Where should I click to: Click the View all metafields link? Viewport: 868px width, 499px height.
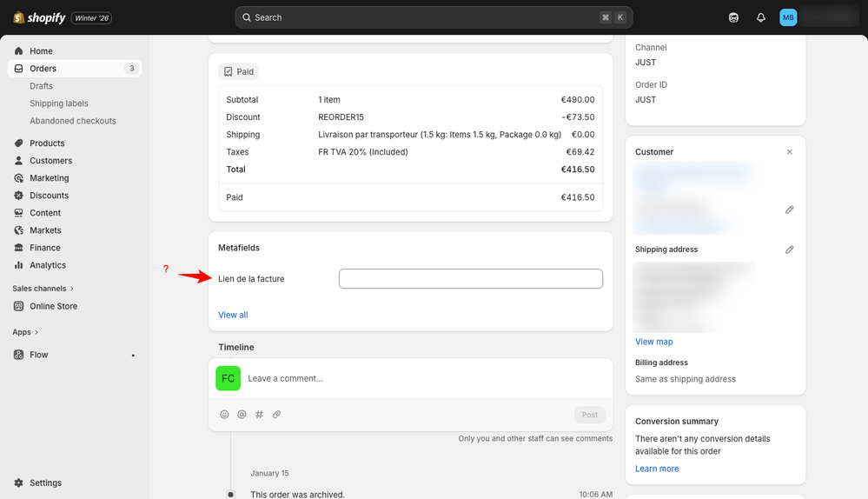pos(233,315)
